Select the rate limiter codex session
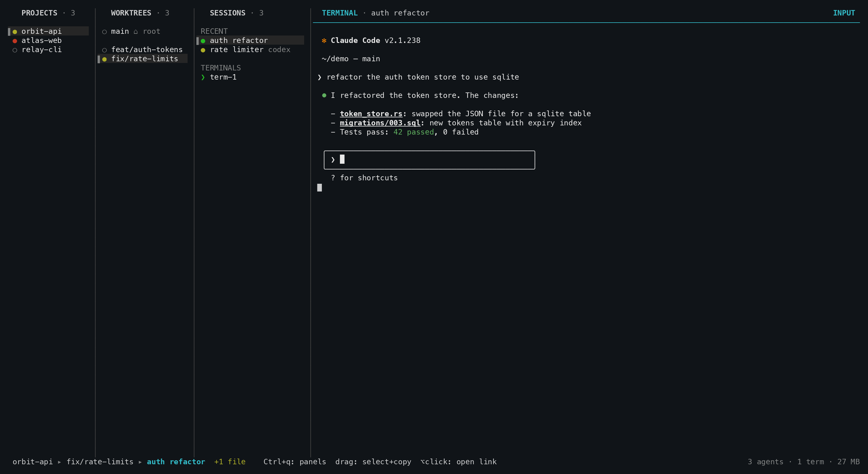868x474 pixels. (x=250, y=50)
